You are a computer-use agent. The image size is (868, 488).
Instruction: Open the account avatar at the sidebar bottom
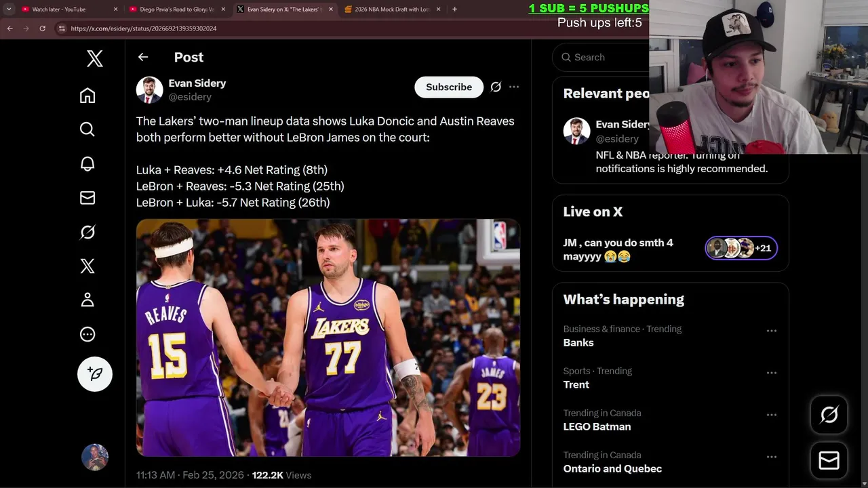pos(95,457)
